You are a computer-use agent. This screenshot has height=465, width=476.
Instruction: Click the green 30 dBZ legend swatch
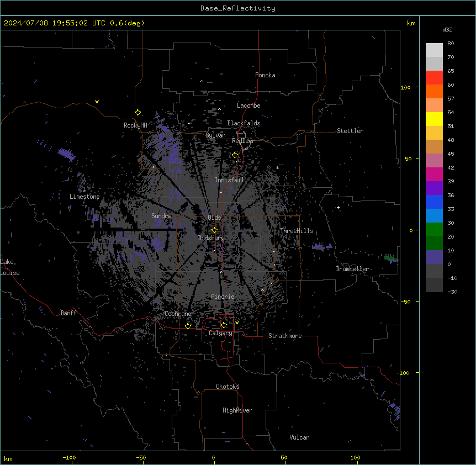coord(434,230)
